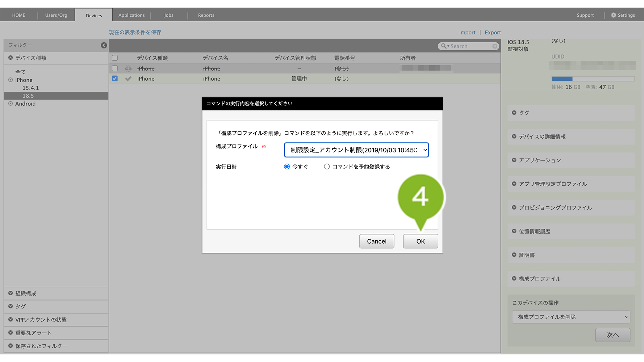The width and height of the screenshot is (644, 362).
Task: Select the 今すぐ radio button
Action: pos(287,167)
